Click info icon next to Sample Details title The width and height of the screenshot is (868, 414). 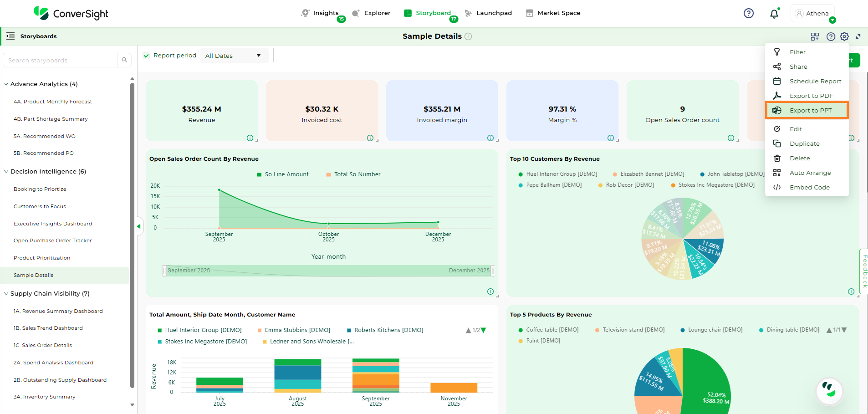(x=468, y=36)
